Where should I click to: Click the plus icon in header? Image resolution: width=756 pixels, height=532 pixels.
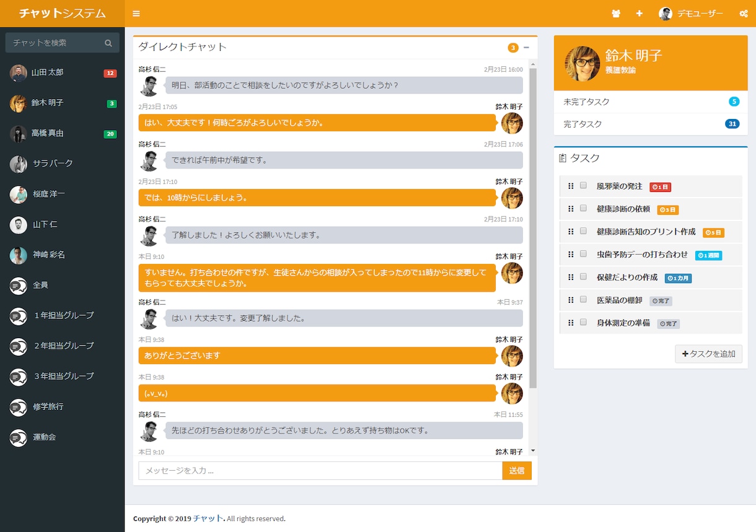click(x=640, y=14)
